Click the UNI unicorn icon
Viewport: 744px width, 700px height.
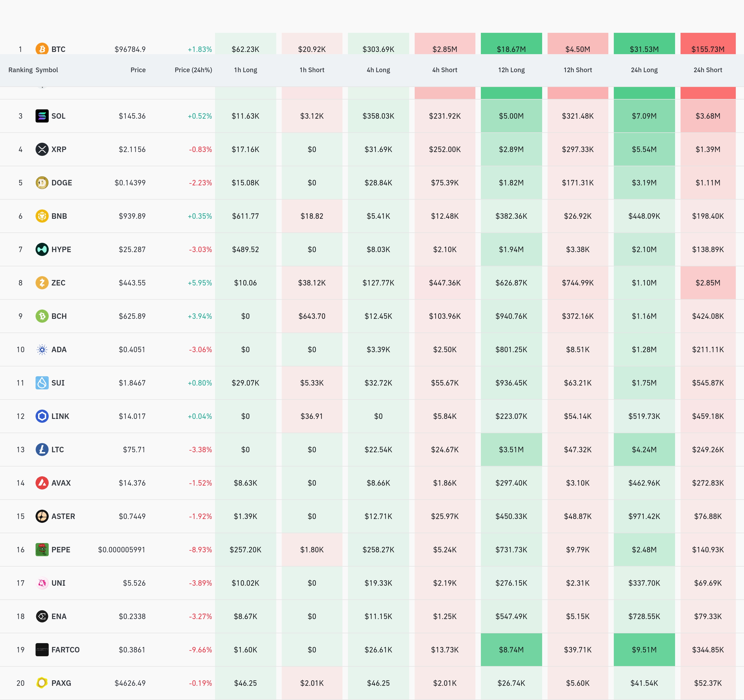click(x=42, y=583)
